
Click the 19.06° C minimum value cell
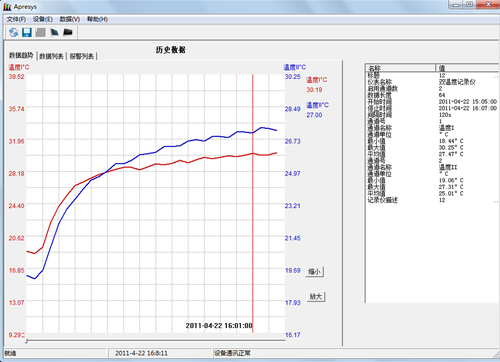(451, 180)
